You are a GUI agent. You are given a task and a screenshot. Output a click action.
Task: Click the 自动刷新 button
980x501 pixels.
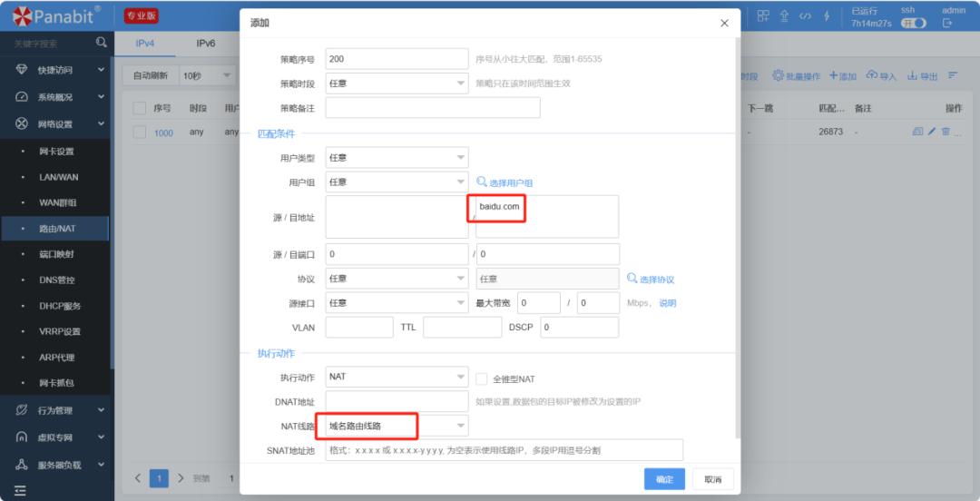point(151,75)
